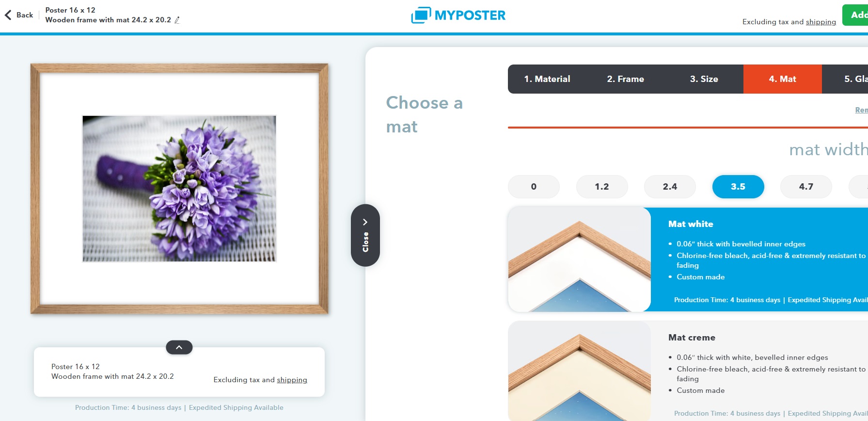
Task: Collapse panel with the Close chevron handle
Action: 365,235
